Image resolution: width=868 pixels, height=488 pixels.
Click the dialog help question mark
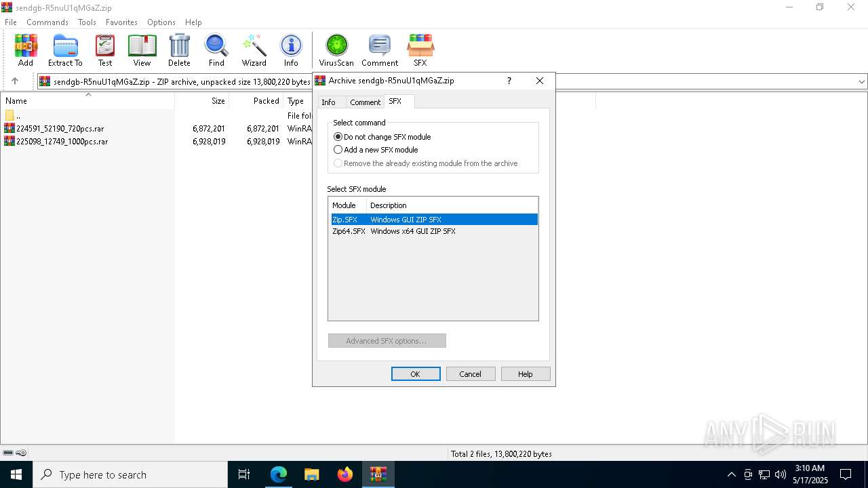pyautogui.click(x=509, y=81)
